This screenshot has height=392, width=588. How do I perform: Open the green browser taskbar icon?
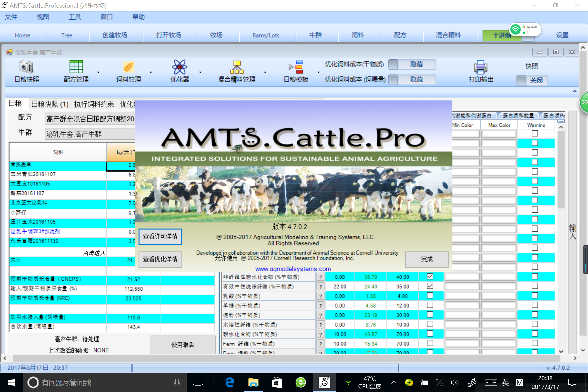pos(301,382)
